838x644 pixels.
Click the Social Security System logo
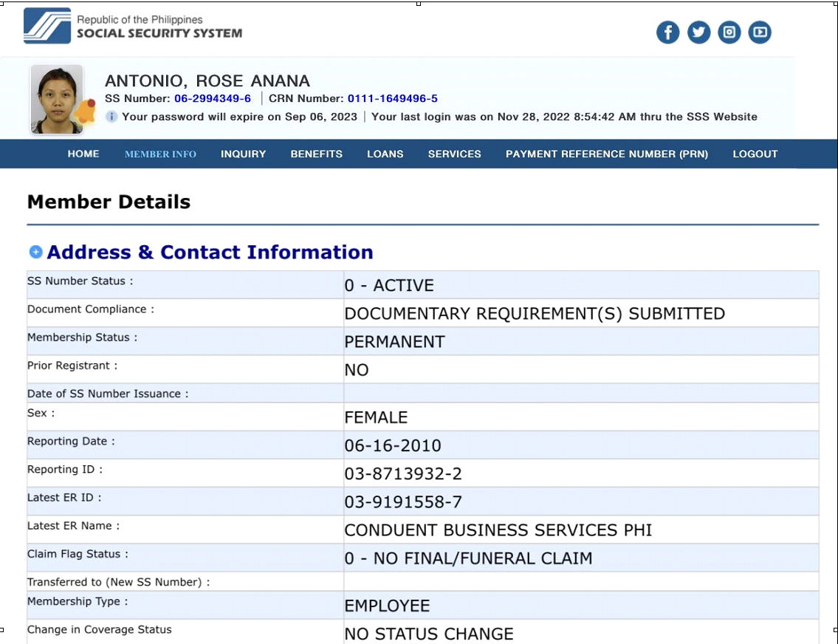(x=133, y=27)
